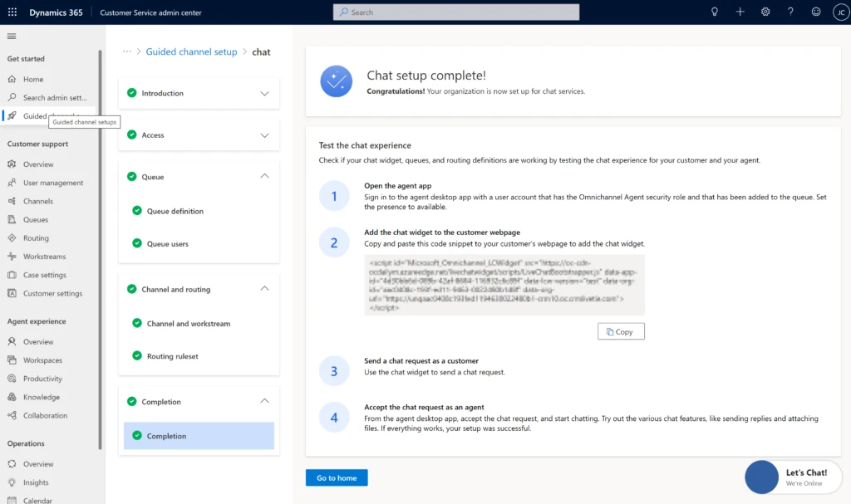Open the Settings gear in the top bar
The height and width of the screenshot is (504, 851).
pyautogui.click(x=765, y=12)
